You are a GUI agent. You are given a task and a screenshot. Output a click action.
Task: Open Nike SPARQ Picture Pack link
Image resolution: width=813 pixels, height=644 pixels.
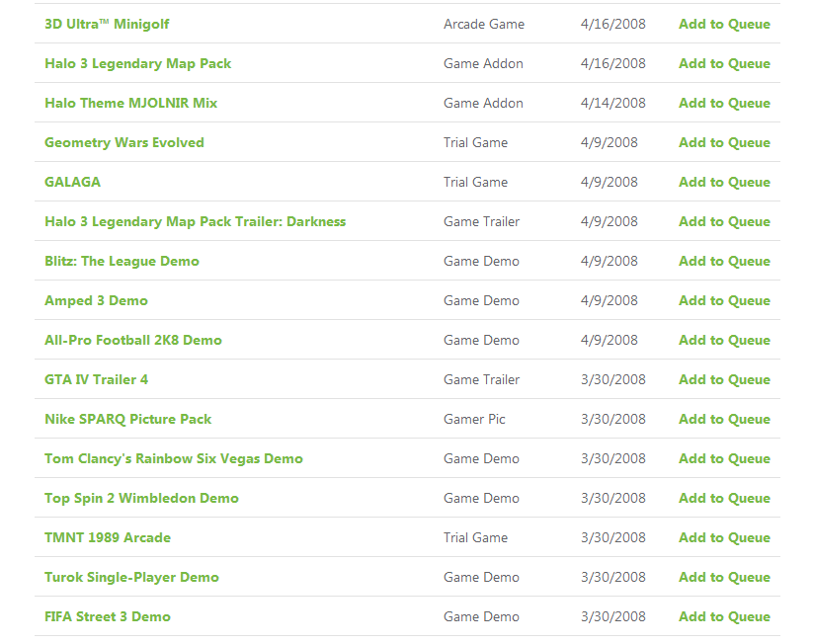(128, 419)
